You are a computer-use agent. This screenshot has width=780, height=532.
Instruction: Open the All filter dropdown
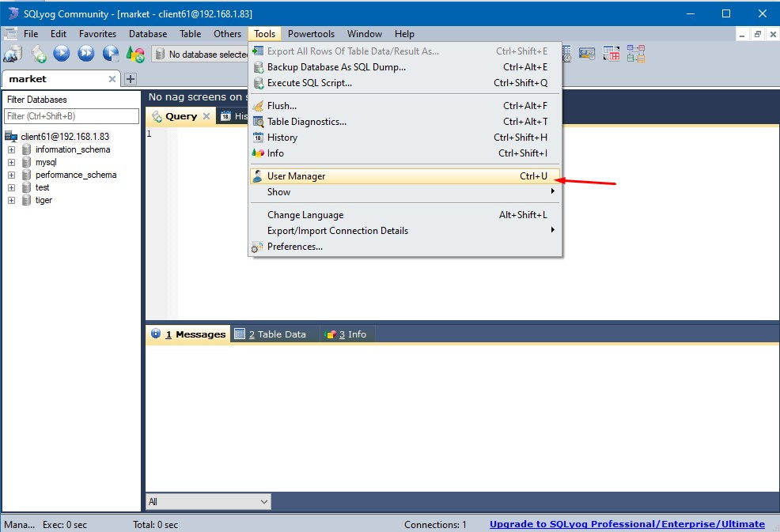[x=208, y=501]
